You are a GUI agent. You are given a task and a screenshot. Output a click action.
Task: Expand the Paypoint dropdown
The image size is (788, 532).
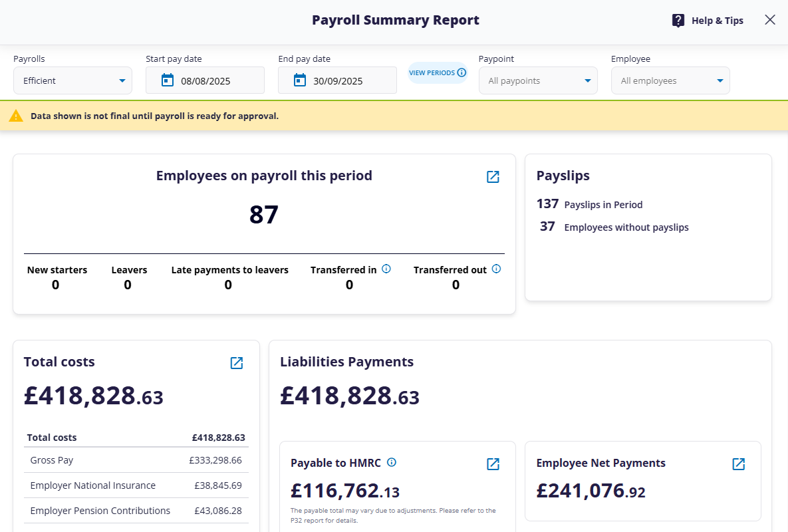(x=538, y=80)
